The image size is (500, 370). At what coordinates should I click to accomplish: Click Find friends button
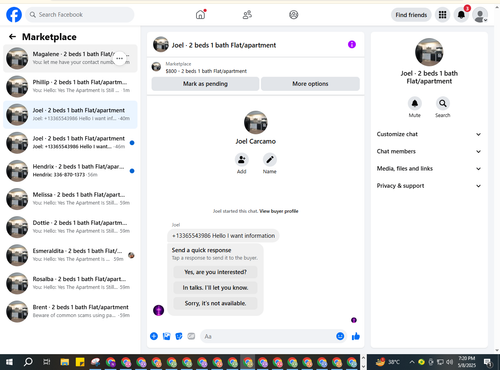(x=411, y=15)
